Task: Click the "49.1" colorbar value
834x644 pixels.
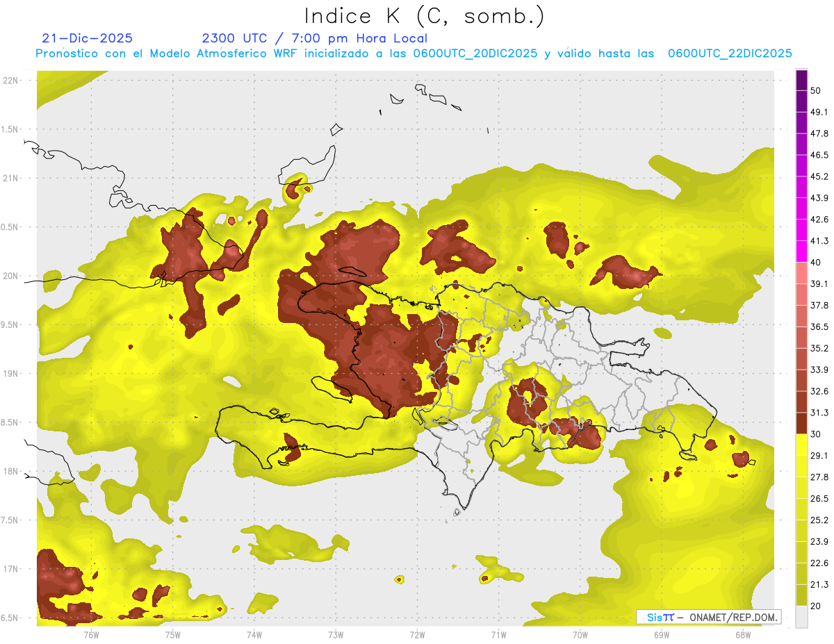Action: coord(819,112)
